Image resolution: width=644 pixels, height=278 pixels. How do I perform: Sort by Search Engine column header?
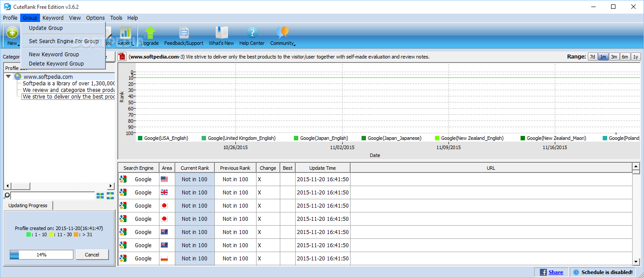point(138,168)
